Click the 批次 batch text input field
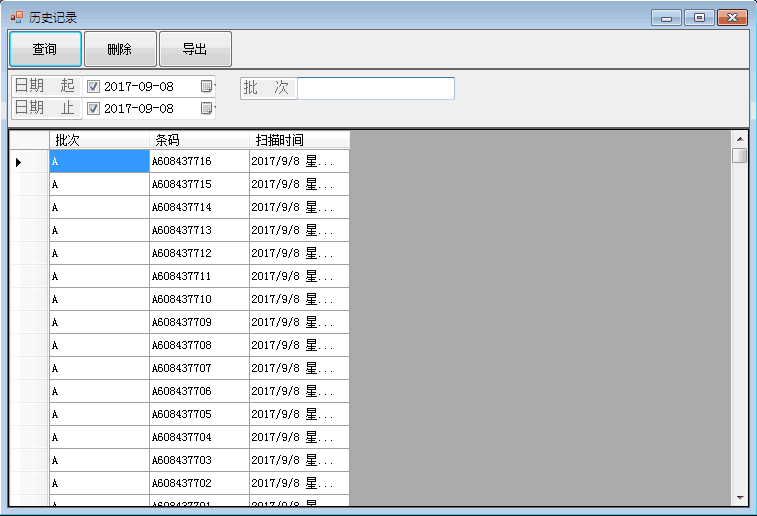 pyautogui.click(x=375, y=88)
